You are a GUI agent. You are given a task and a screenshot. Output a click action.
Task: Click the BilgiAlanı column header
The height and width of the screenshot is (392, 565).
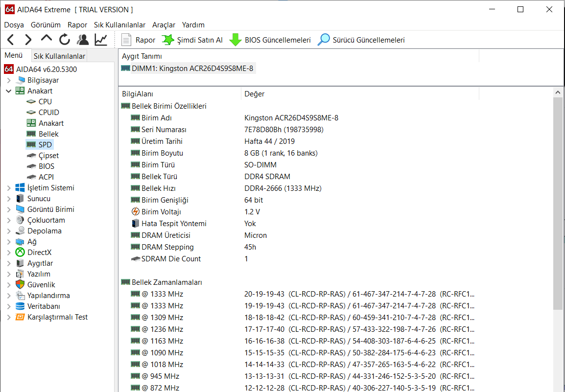pyautogui.click(x=180, y=94)
